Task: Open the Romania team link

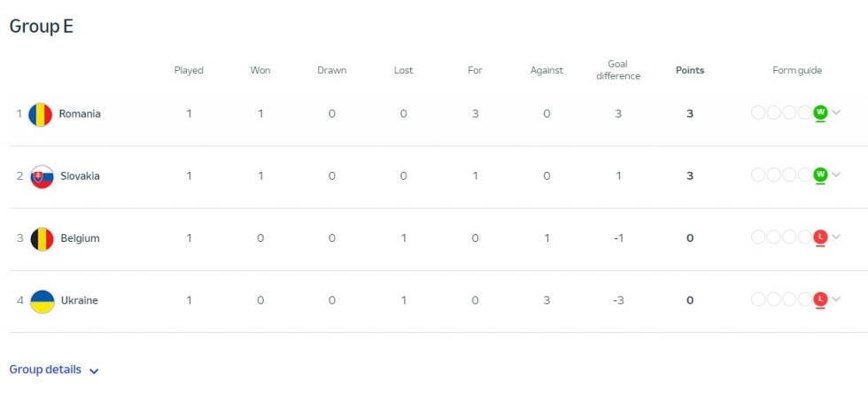Action: pyautogui.click(x=80, y=113)
